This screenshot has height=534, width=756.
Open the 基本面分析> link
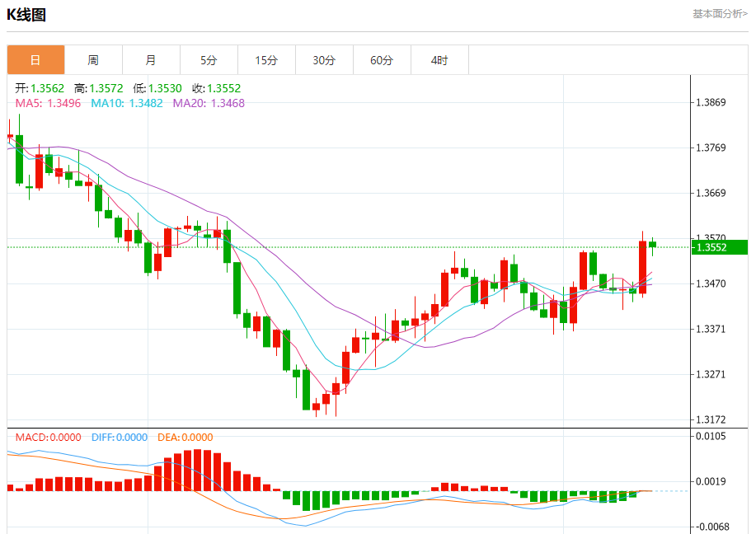pyautogui.click(x=721, y=14)
